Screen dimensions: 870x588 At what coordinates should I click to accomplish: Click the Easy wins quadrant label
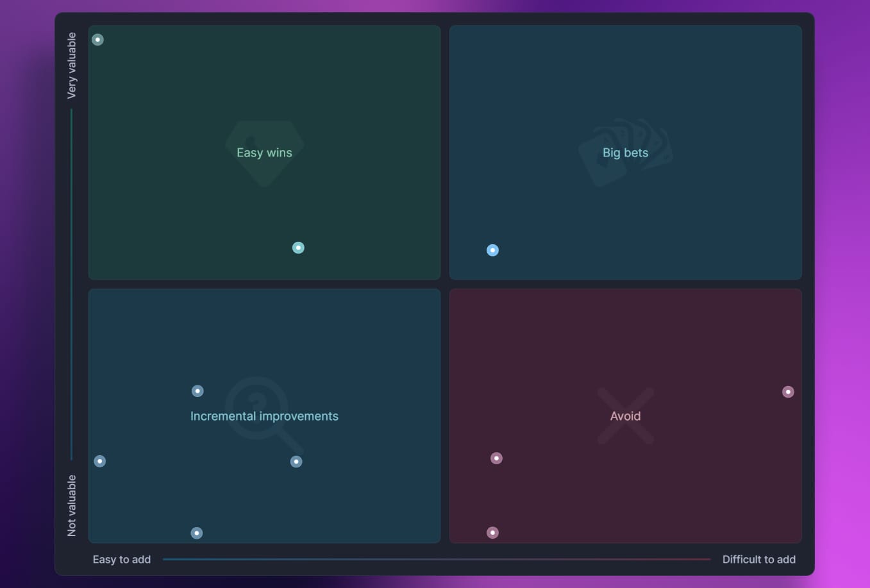pyautogui.click(x=264, y=153)
